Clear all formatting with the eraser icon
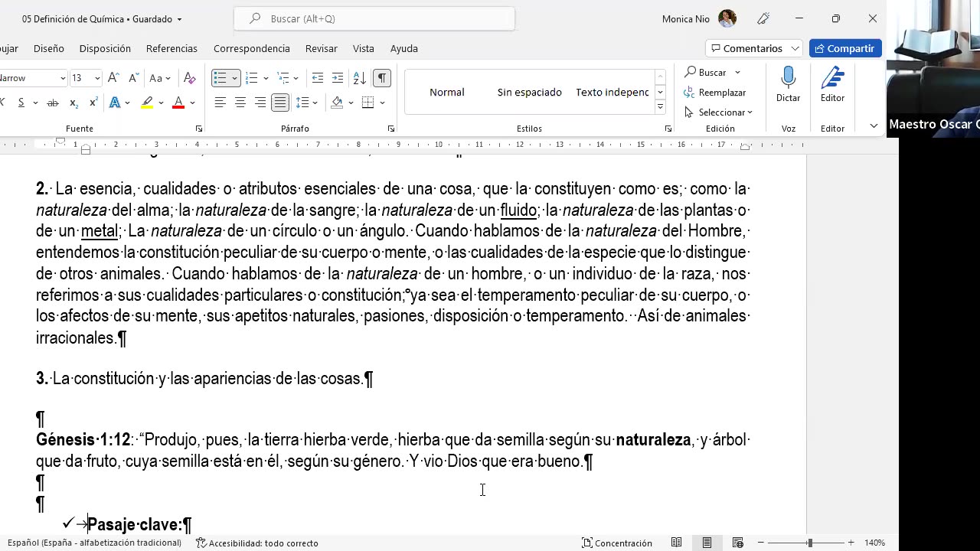This screenshot has height=551, width=980. point(190,78)
